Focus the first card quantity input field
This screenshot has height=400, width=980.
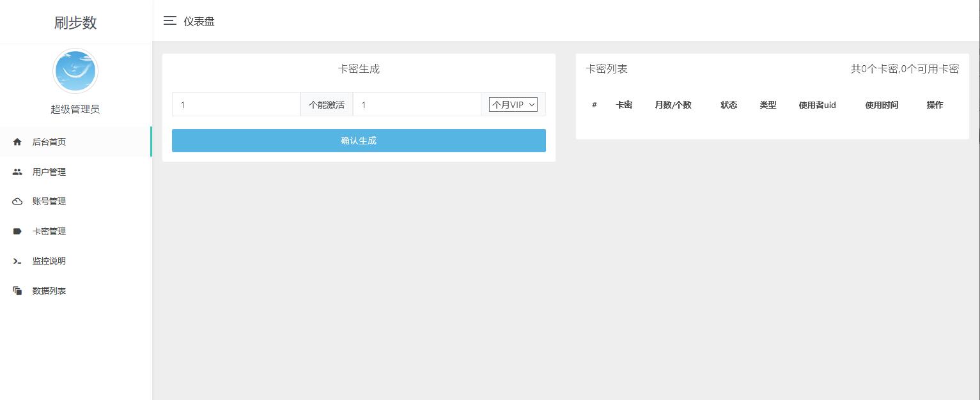(236, 105)
